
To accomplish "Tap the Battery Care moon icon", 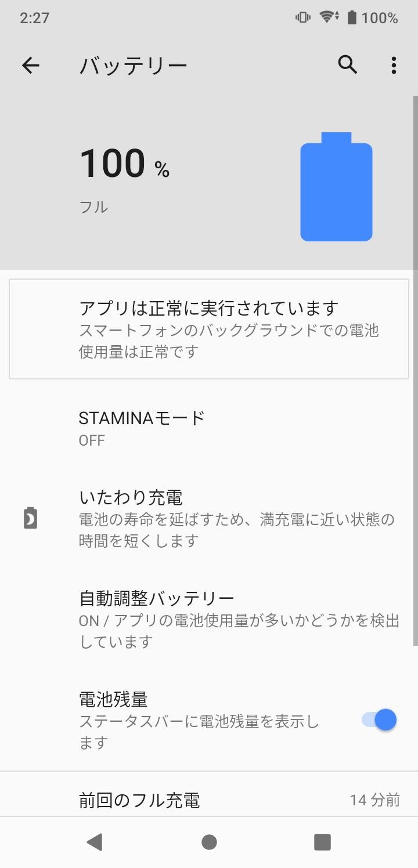I will [31, 518].
